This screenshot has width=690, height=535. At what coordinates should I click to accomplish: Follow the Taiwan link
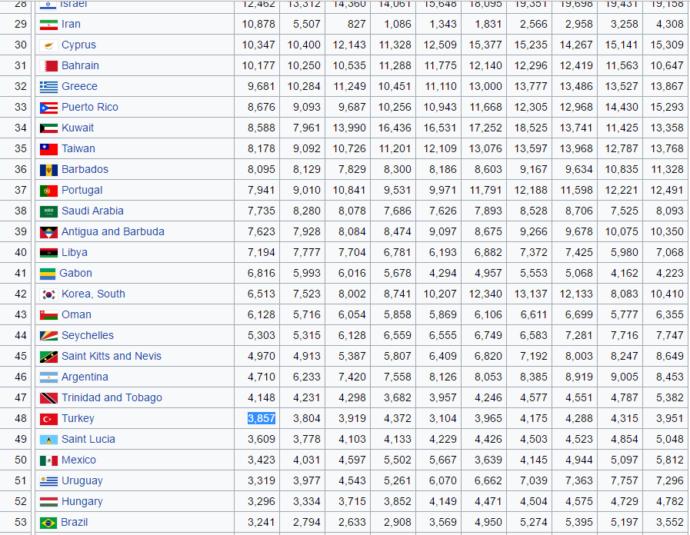point(78,149)
